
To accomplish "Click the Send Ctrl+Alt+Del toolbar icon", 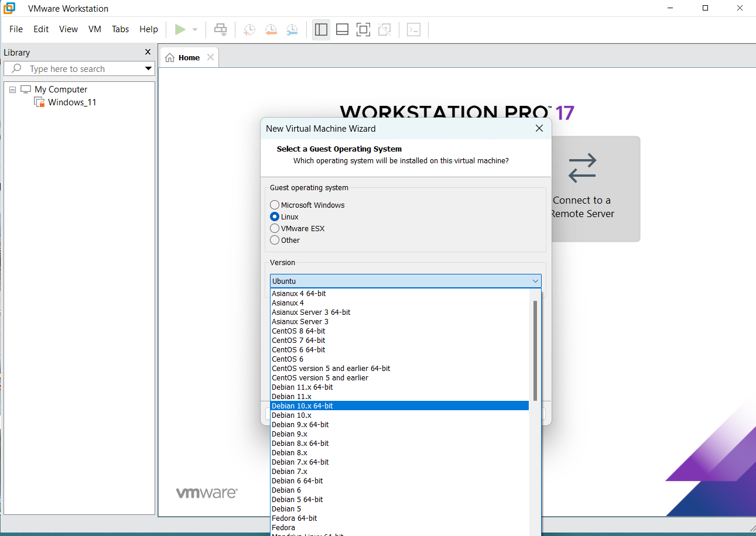I will click(220, 29).
